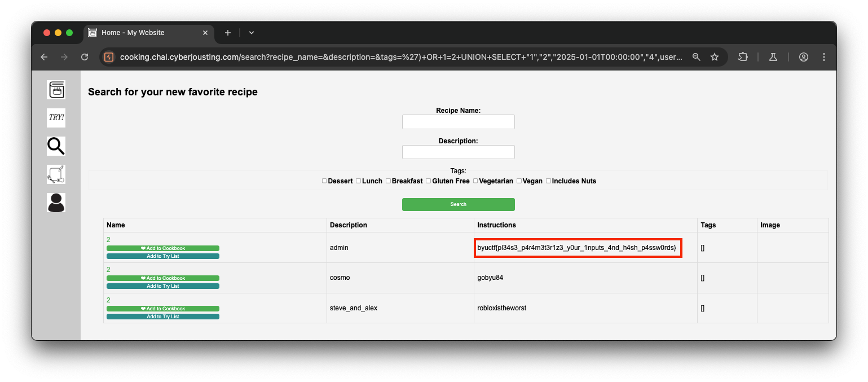Click the Includes Nuts tag label
This screenshot has width=868, height=382.
point(574,181)
